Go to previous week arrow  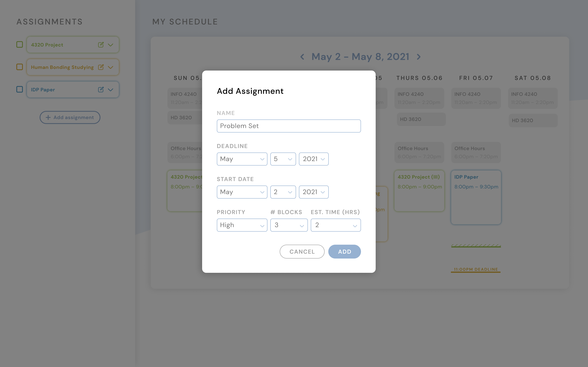(x=302, y=57)
